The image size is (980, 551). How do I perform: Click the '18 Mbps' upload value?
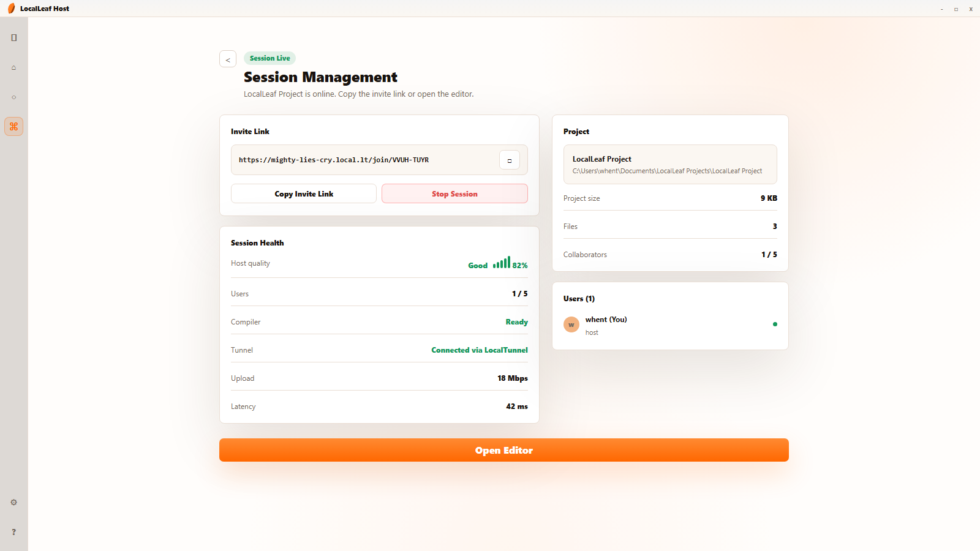click(513, 378)
